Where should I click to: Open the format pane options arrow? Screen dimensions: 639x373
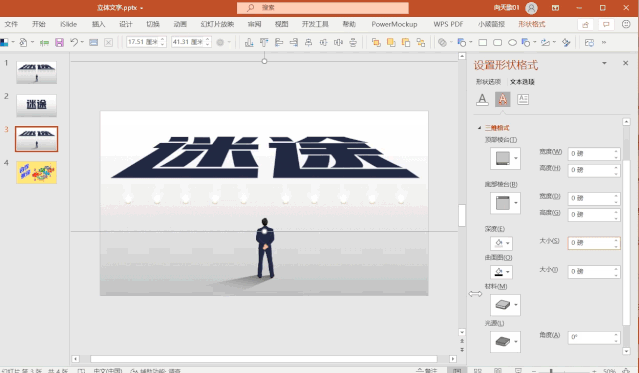point(604,63)
